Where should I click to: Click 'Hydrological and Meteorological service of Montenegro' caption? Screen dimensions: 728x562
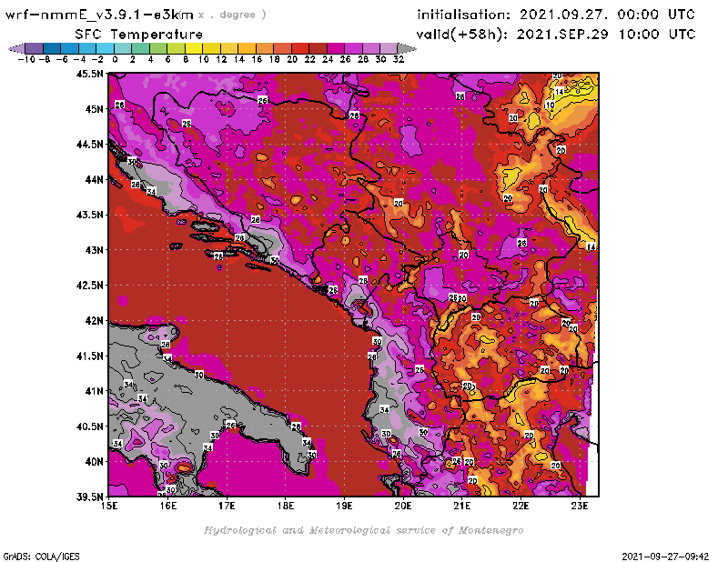tap(363, 530)
